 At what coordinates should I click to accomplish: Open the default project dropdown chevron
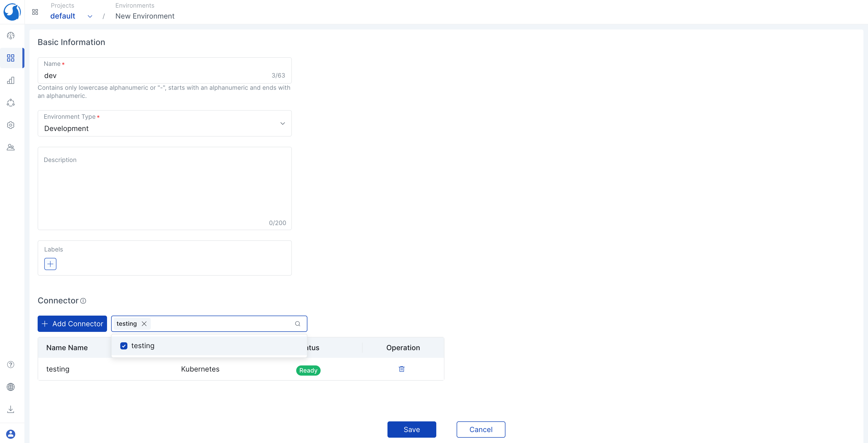(90, 16)
